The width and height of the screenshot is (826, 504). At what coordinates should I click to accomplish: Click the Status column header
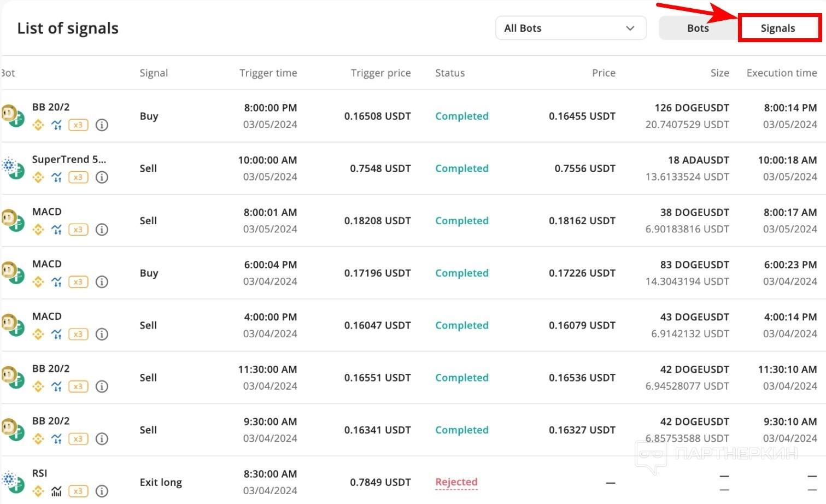(x=450, y=73)
